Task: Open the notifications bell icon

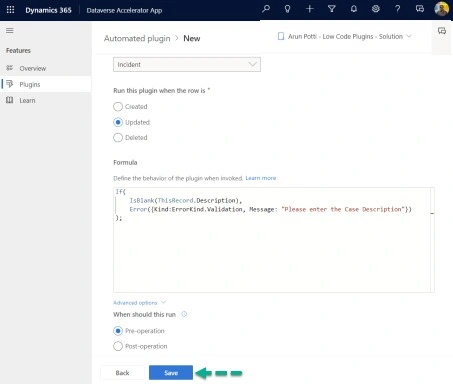Action: click(x=354, y=9)
